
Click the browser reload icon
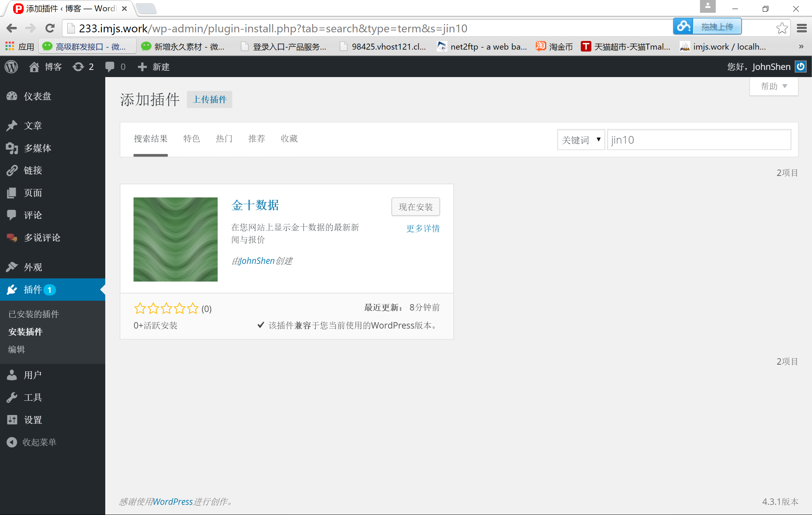(x=50, y=28)
